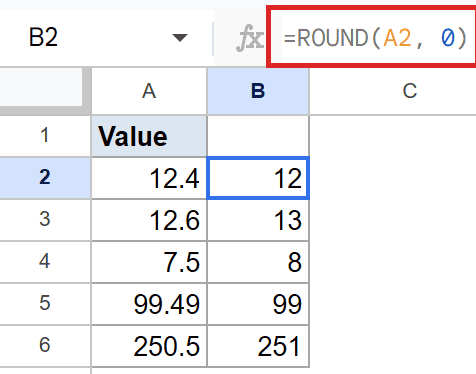The image size is (476, 374).
Task: Select row 1 header
Action: pyautogui.click(x=45, y=136)
